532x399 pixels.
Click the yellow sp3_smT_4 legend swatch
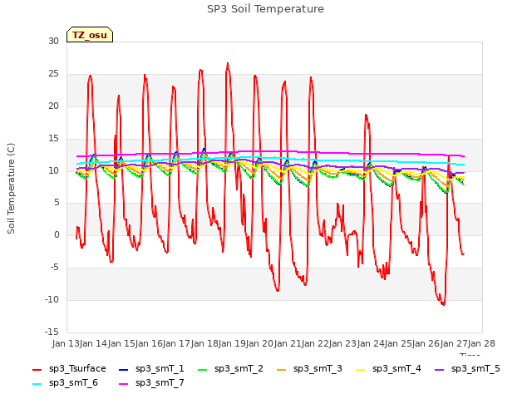(x=360, y=369)
